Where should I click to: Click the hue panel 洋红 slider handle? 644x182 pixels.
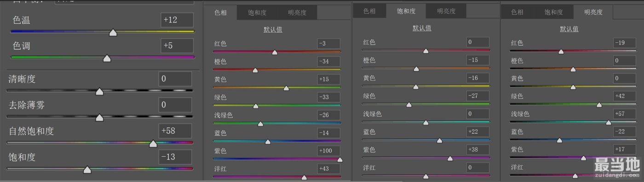pos(304,177)
